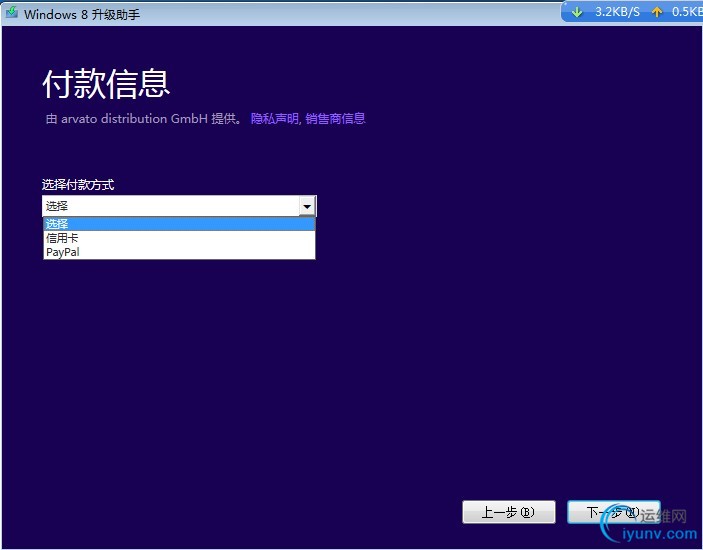Click the 下一步(N) next button

(614, 512)
